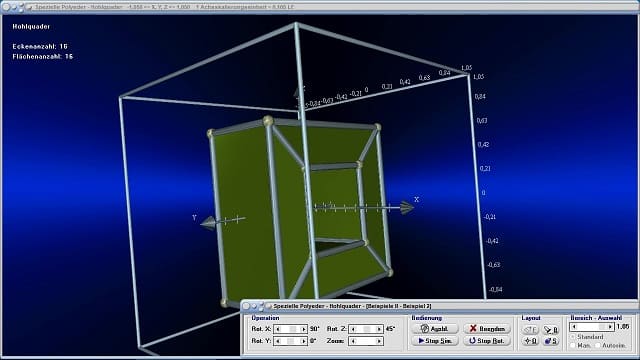Increase Rot. Y with right arrow
640x360 pixels.
(303, 341)
